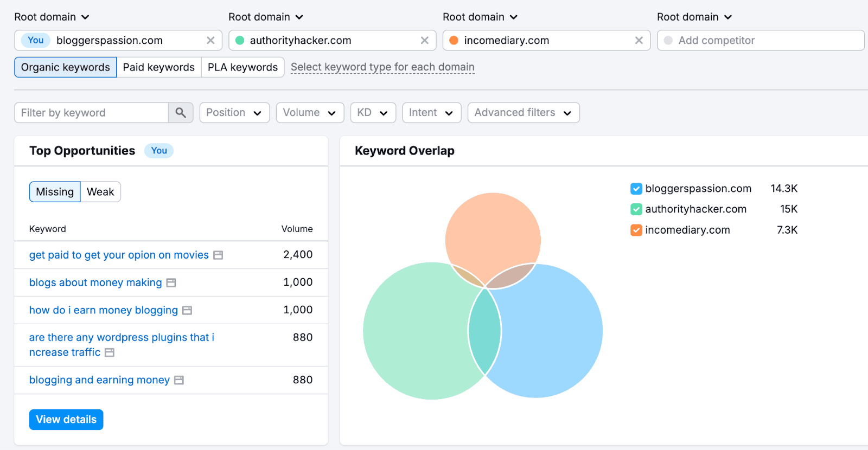Click green dot of authorityhacker.com field
This screenshot has width=868, height=450.
coord(240,40)
